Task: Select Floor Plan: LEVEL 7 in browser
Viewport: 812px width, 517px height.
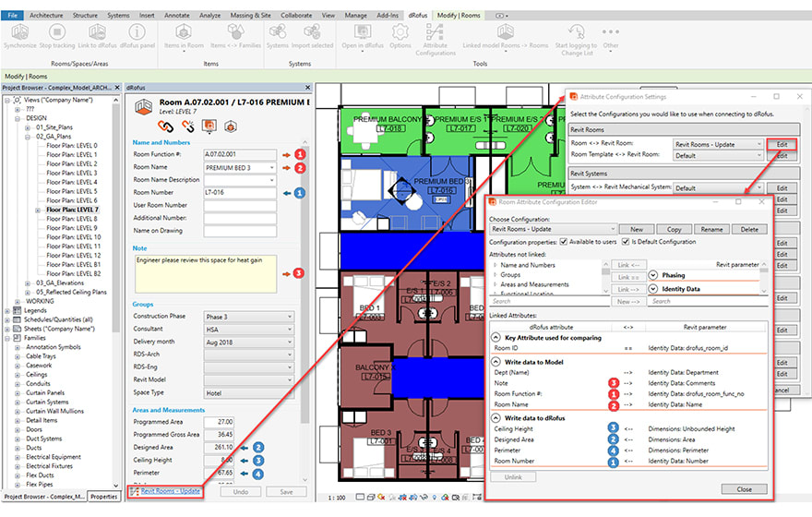Action: (x=71, y=210)
